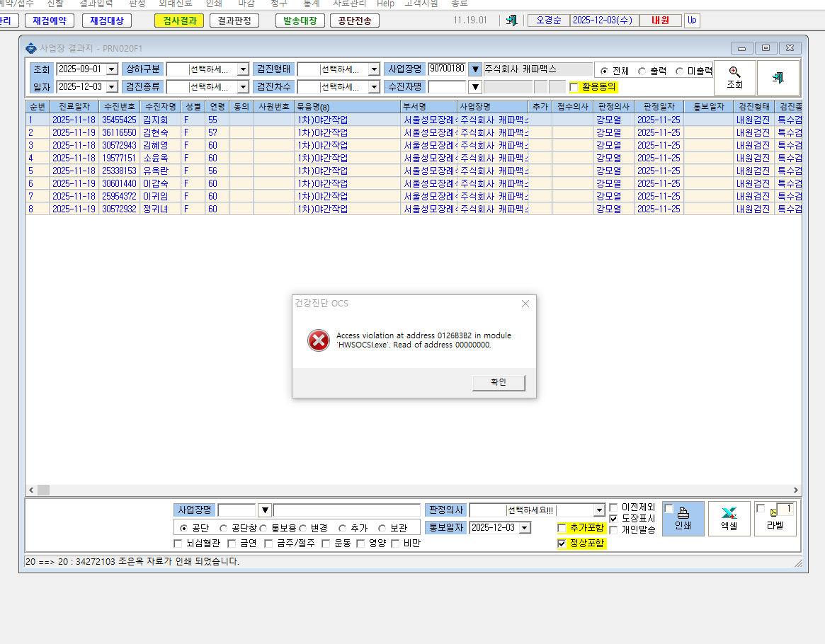Expand the 판정의사 combo box
The width and height of the screenshot is (825, 644).
point(599,510)
